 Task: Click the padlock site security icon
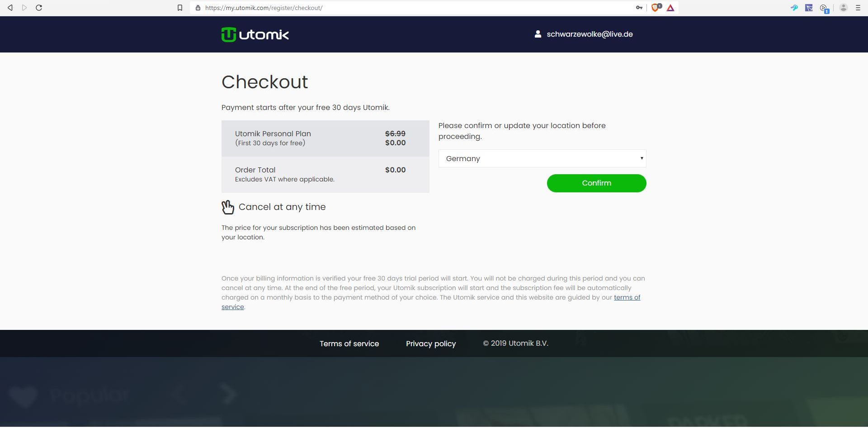[198, 8]
